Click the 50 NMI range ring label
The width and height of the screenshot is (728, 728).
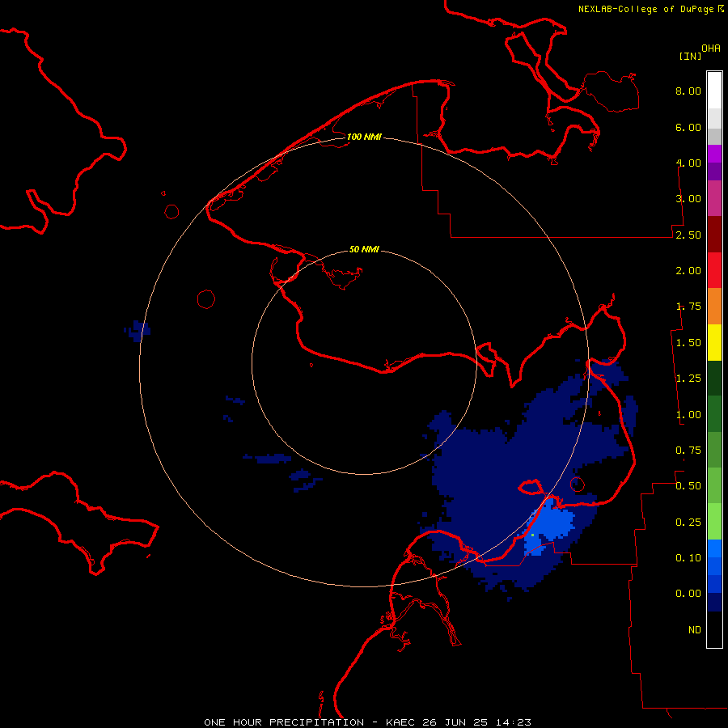364,249
